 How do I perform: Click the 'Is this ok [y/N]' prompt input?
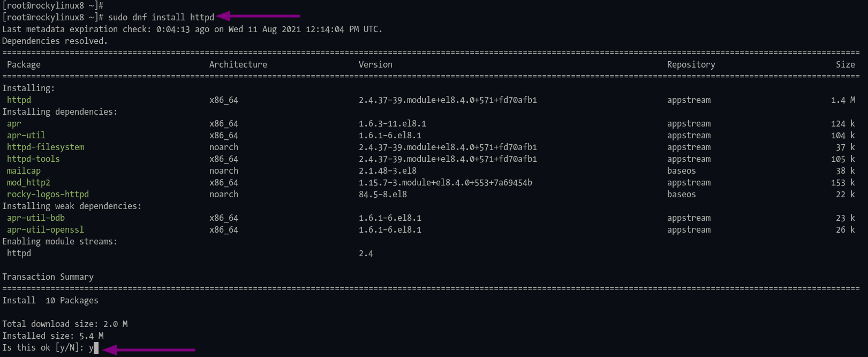(x=94, y=348)
